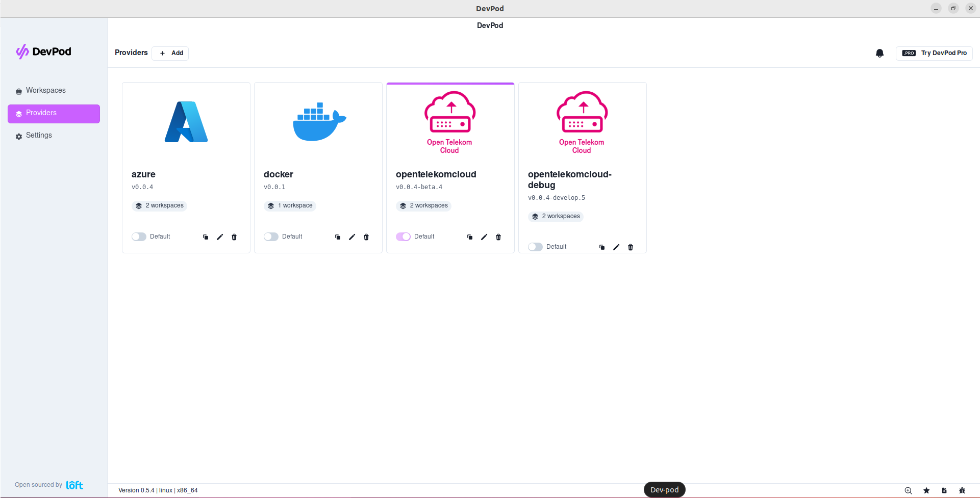980x498 pixels.
Task: Click the document icon in status bar
Action: pos(944,490)
